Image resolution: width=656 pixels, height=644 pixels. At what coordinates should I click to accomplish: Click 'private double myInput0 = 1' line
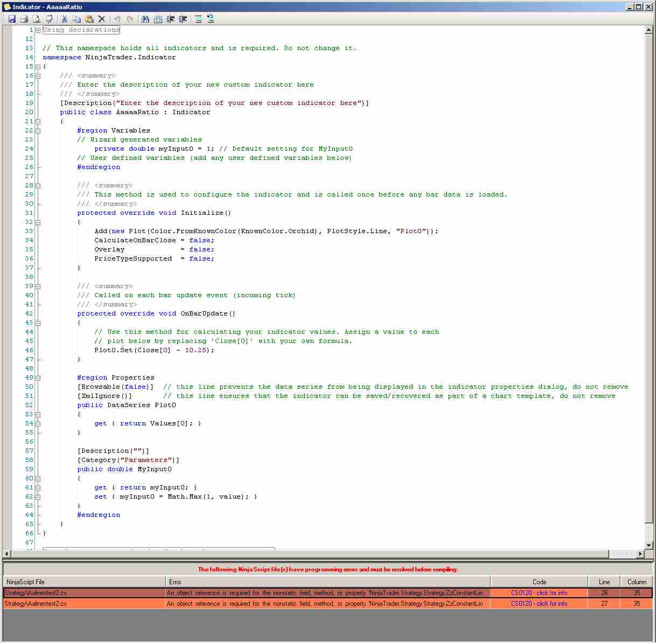click(x=153, y=149)
